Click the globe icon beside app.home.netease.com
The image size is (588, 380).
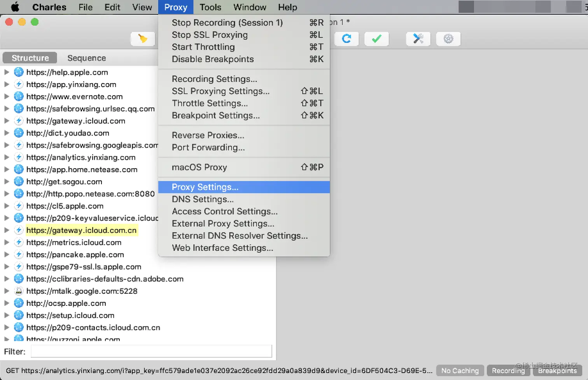19,169
